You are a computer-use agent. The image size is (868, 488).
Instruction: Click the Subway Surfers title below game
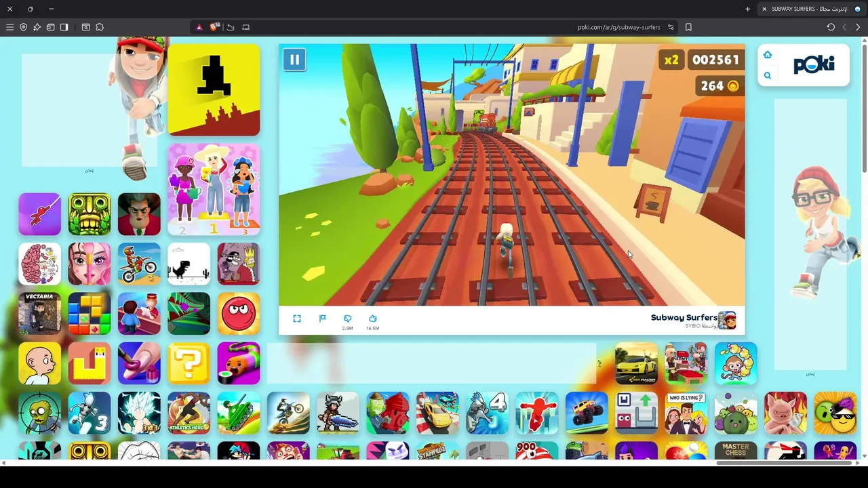point(684,317)
